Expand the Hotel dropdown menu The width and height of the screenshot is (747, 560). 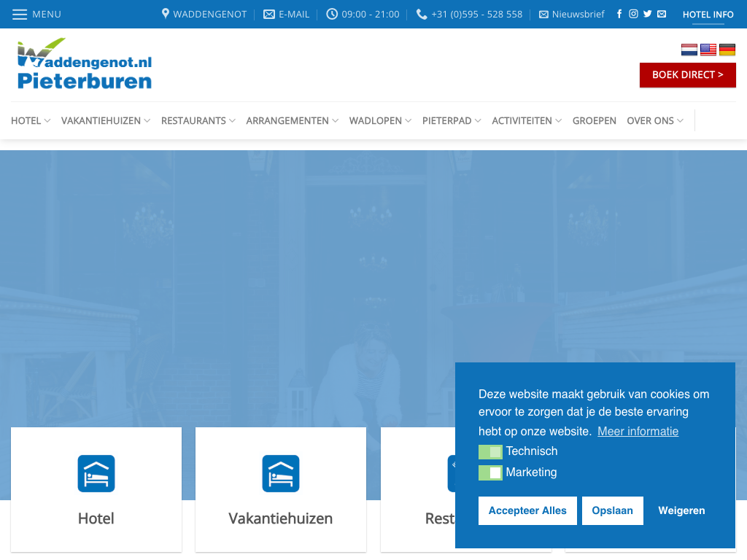point(31,121)
